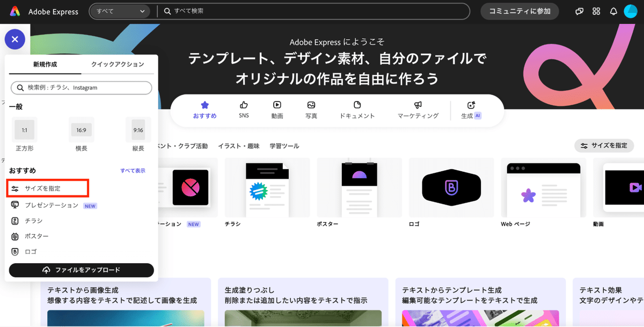Select the 16:9 横長 size preset

(82, 134)
